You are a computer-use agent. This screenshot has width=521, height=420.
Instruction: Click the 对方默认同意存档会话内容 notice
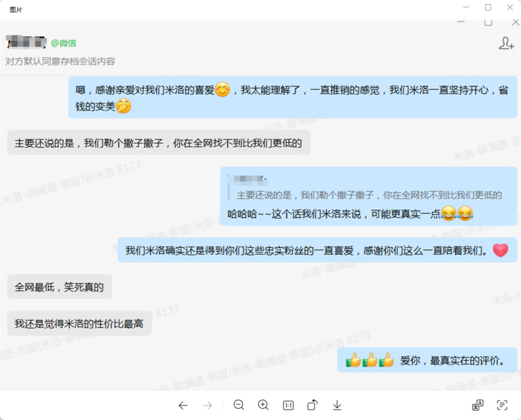coord(60,61)
